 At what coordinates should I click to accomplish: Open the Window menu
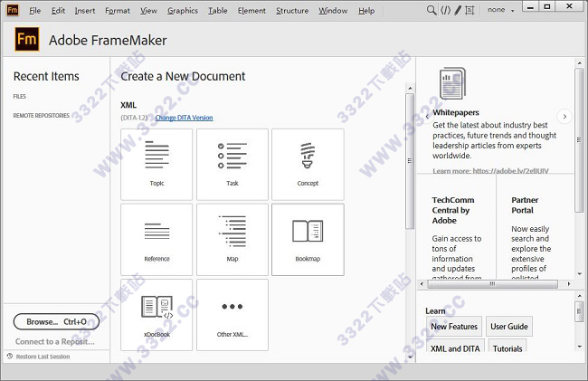pos(333,11)
